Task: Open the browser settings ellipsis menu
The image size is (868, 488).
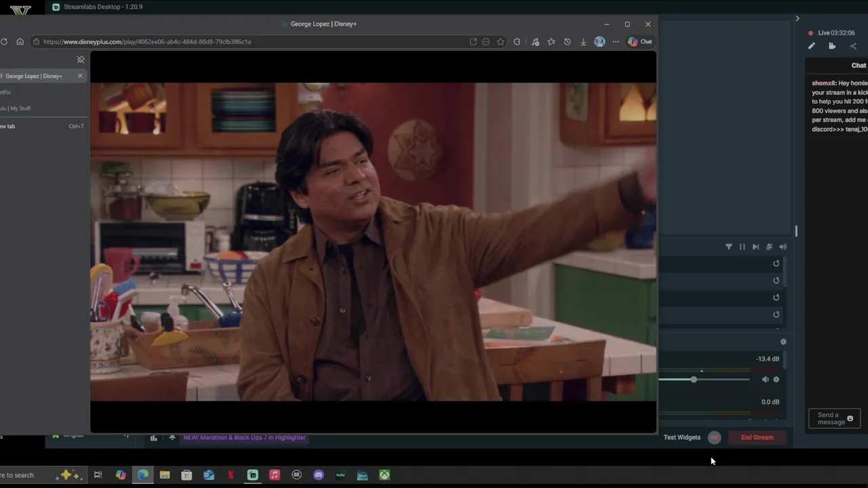Action: coord(616,41)
